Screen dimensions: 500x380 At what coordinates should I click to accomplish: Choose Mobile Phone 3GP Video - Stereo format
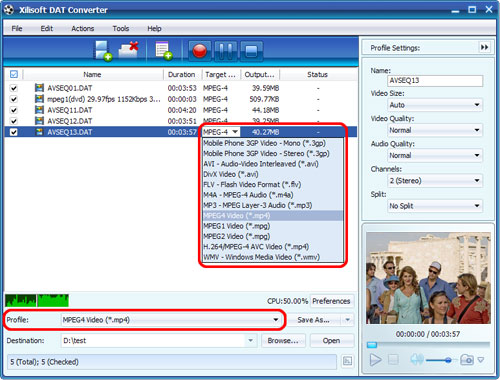(x=273, y=153)
